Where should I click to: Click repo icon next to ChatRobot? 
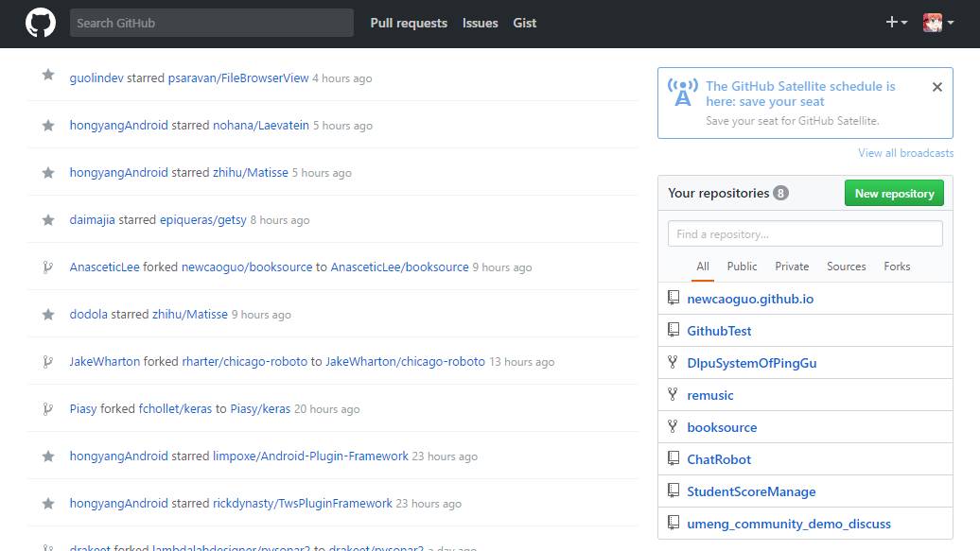674,458
